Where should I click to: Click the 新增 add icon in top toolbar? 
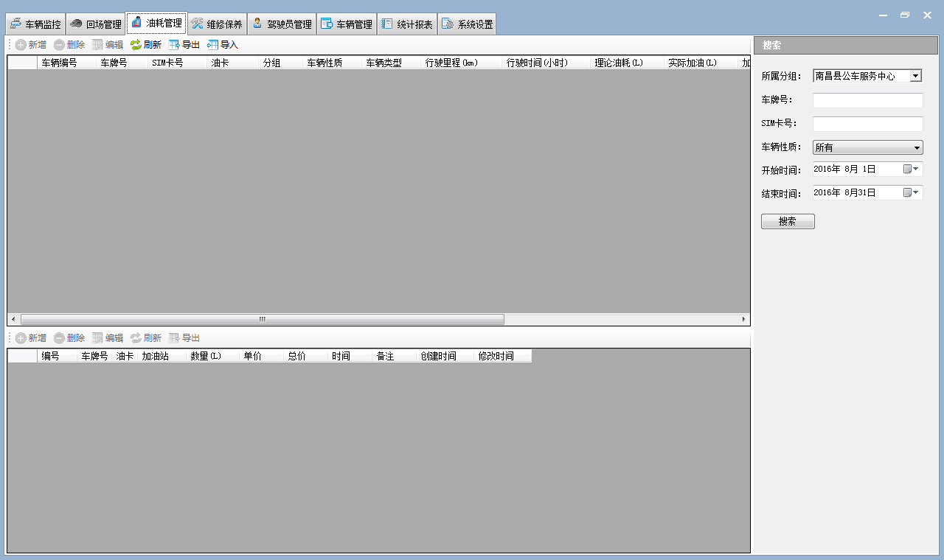(21, 45)
